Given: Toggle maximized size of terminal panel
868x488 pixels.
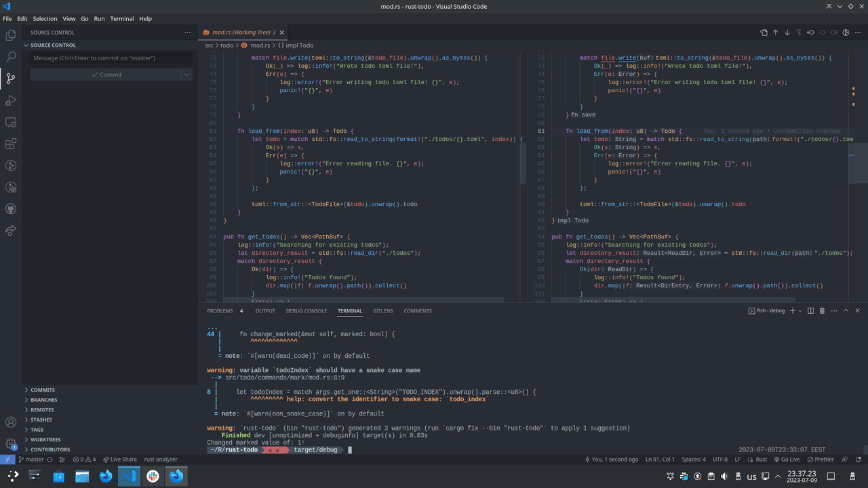Looking at the screenshot, I should pyautogui.click(x=846, y=311).
